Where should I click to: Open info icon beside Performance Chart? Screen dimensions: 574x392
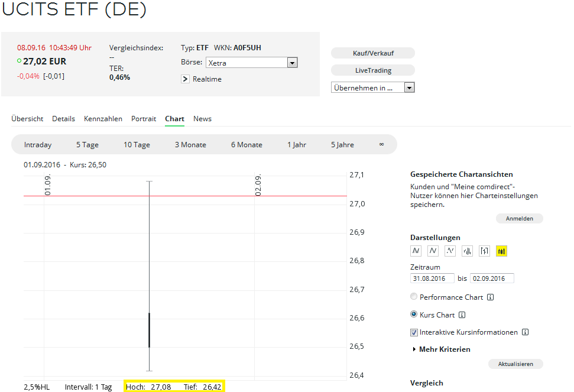490,297
